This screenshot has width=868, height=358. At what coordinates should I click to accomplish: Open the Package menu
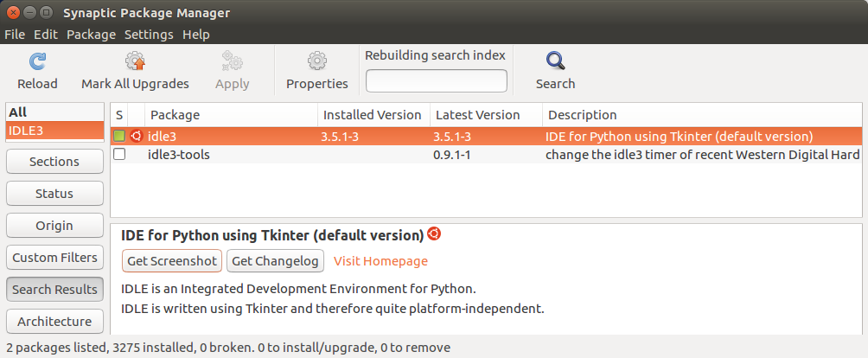tap(92, 35)
